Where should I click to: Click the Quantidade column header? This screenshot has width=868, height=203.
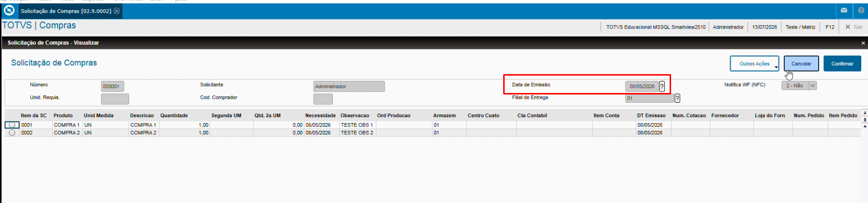[x=174, y=115]
